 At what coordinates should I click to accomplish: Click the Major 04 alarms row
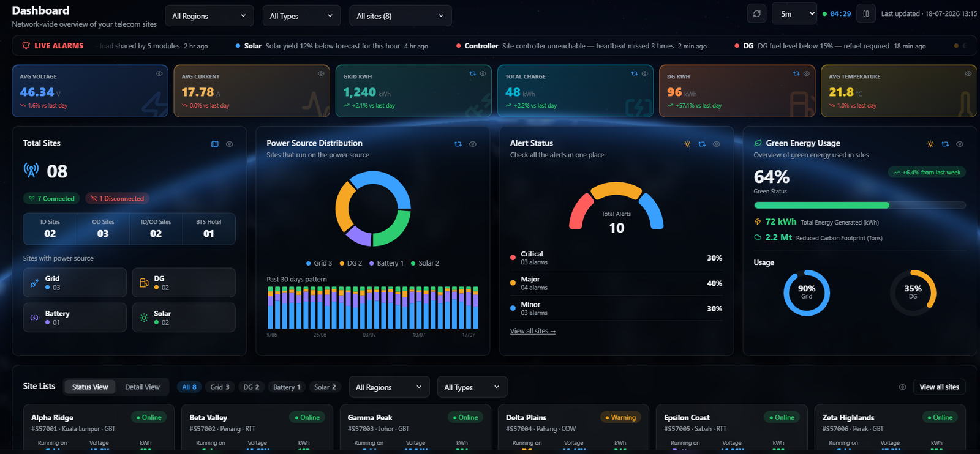tap(616, 283)
